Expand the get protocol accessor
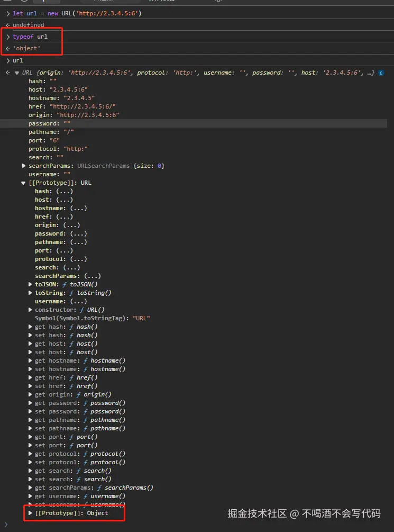The height and width of the screenshot is (532, 394). pos(30,454)
